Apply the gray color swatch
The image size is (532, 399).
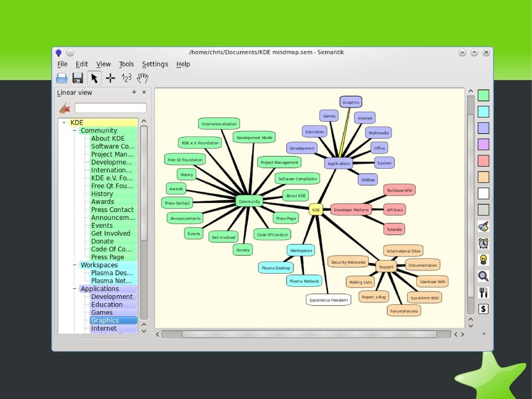tap(484, 209)
